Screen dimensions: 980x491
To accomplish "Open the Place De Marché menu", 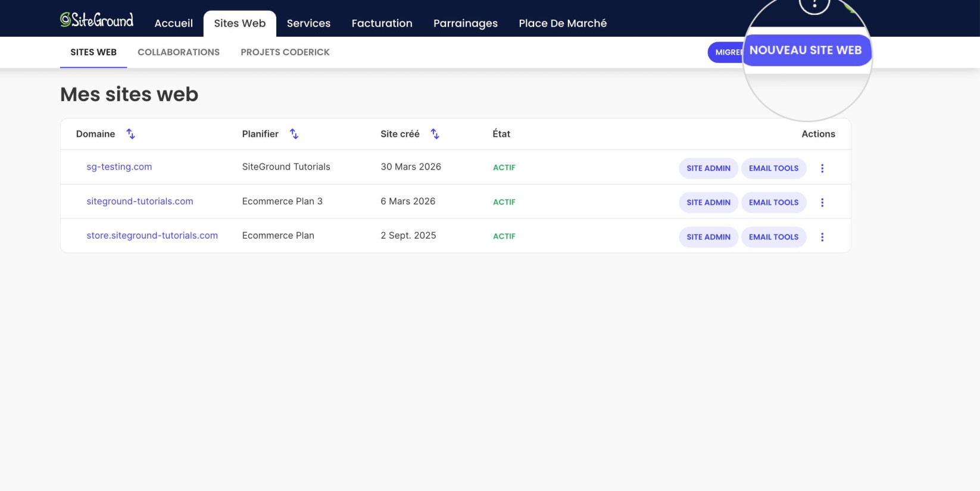I will click(x=563, y=23).
